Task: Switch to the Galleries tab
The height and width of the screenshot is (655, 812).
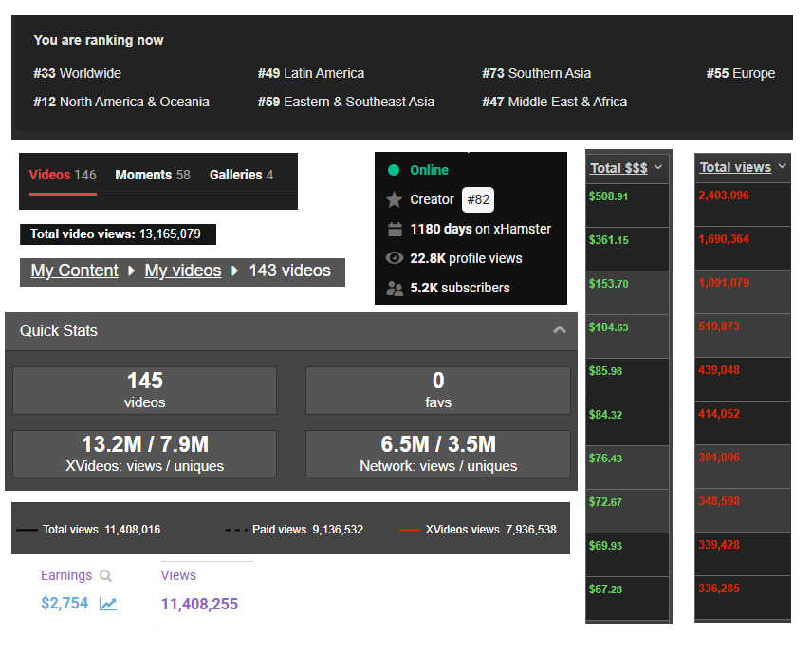Action: click(241, 175)
